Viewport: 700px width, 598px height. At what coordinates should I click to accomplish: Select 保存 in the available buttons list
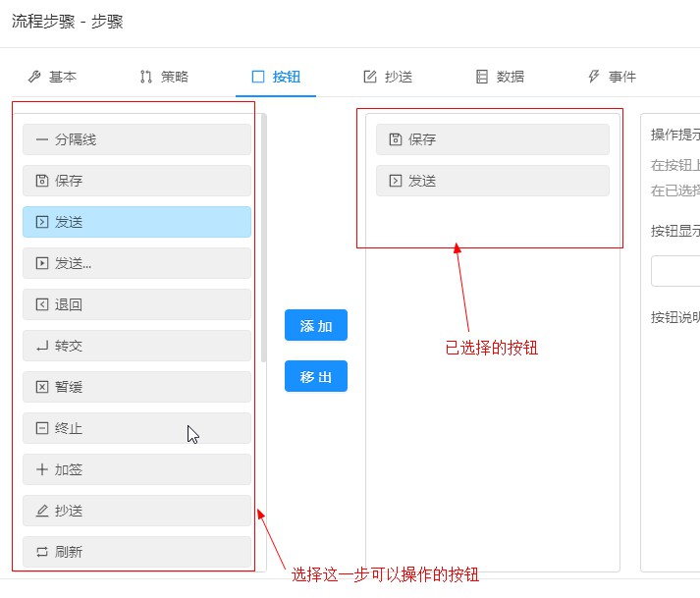click(137, 181)
